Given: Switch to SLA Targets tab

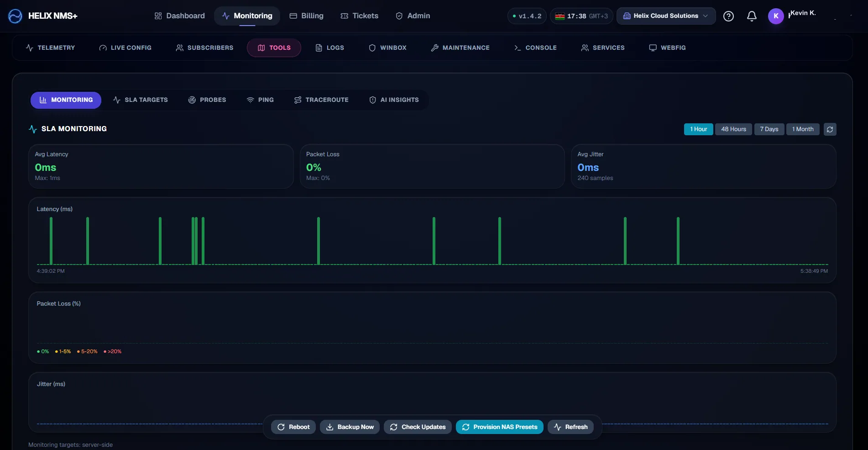Looking at the screenshot, I should pos(140,100).
